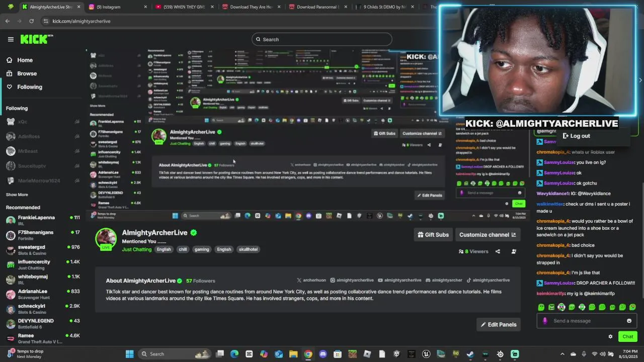Screen dimensions: 644x362
Task: Click the user icon beside the share icon
Action: [x=514, y=251]
